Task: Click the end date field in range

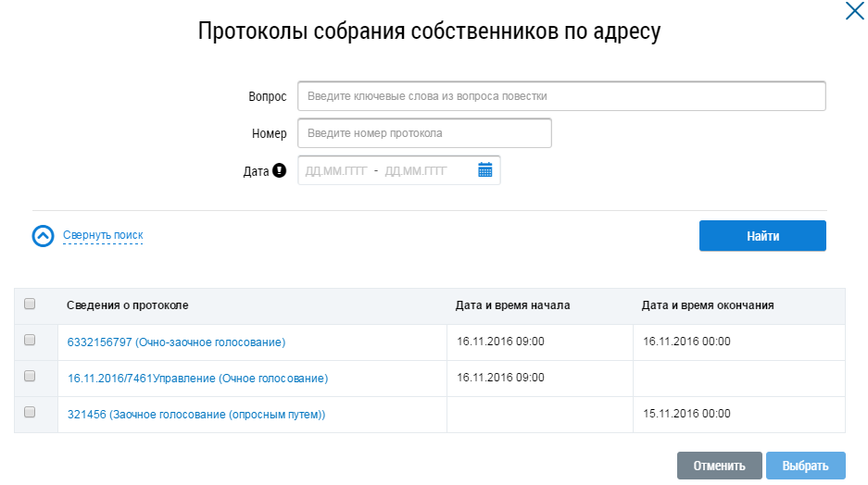Action: tap(416, 170)
